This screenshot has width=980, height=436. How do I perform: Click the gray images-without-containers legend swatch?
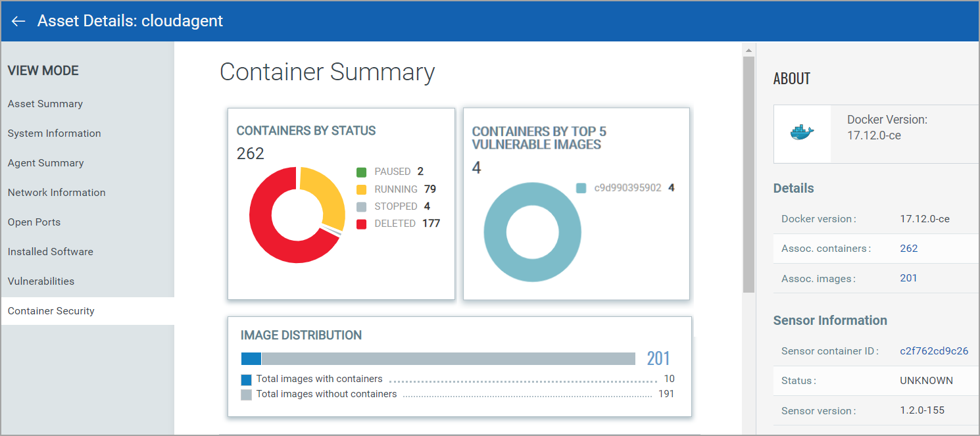[x=247, y=395]
